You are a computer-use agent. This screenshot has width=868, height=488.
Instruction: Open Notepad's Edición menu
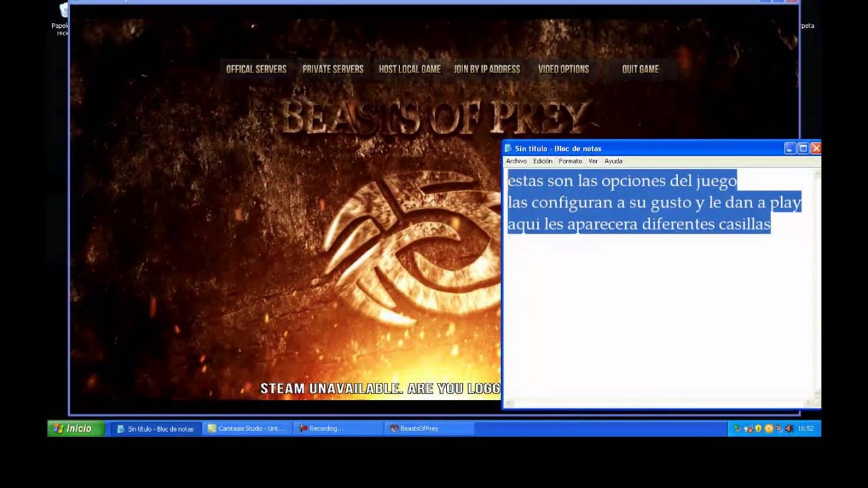[542, 161]
